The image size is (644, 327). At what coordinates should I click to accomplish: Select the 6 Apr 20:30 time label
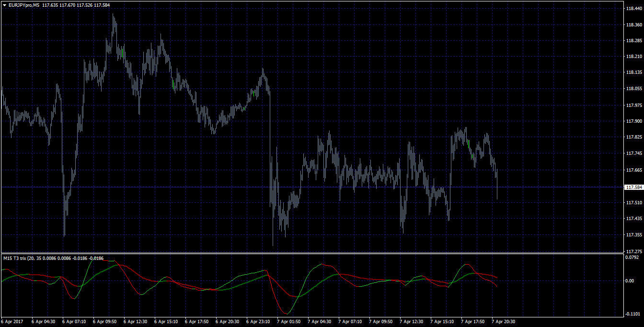pos(227,322)
